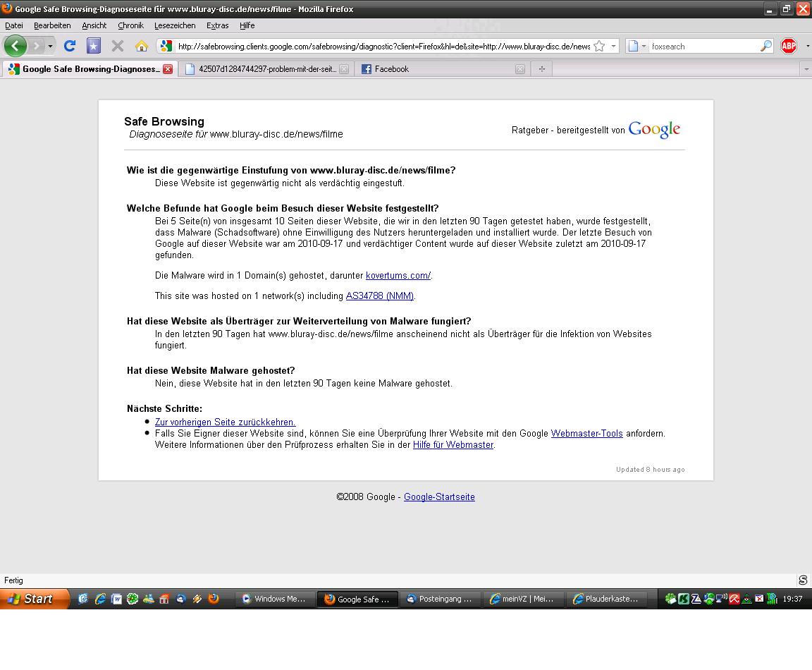Open the URL bar history dropdown

tap(614, 46)
